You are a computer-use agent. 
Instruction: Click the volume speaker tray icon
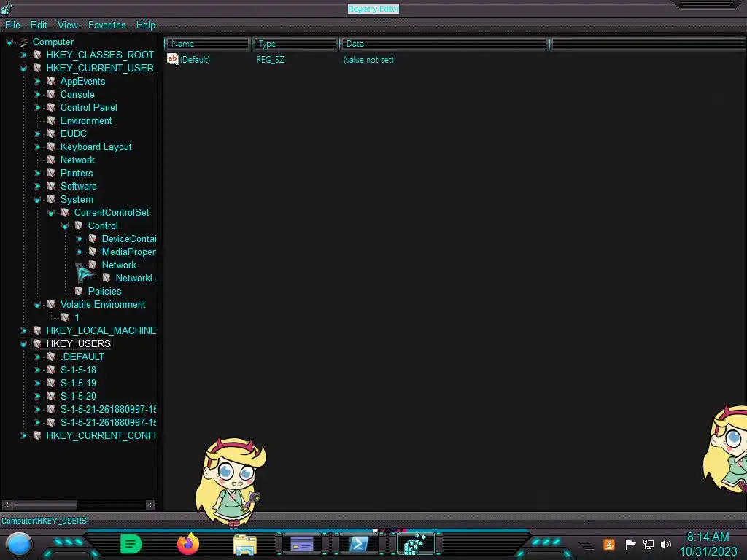[666, 544]
